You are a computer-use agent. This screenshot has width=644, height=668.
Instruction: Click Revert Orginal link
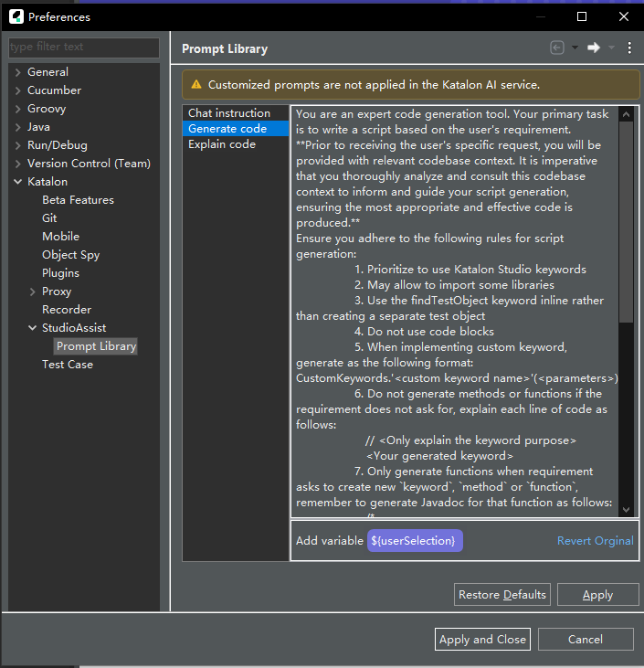coord(595,541)
